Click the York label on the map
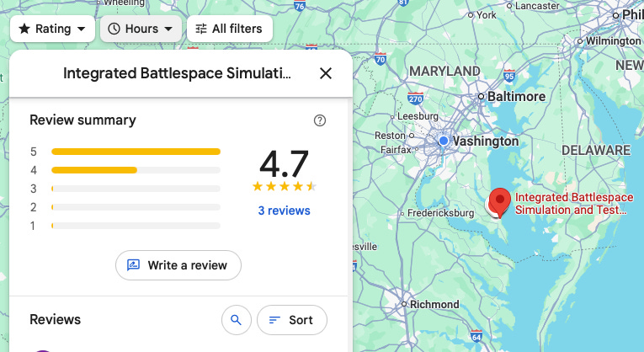Viewport: 644px width, 352px height. (x=487, y=15)
